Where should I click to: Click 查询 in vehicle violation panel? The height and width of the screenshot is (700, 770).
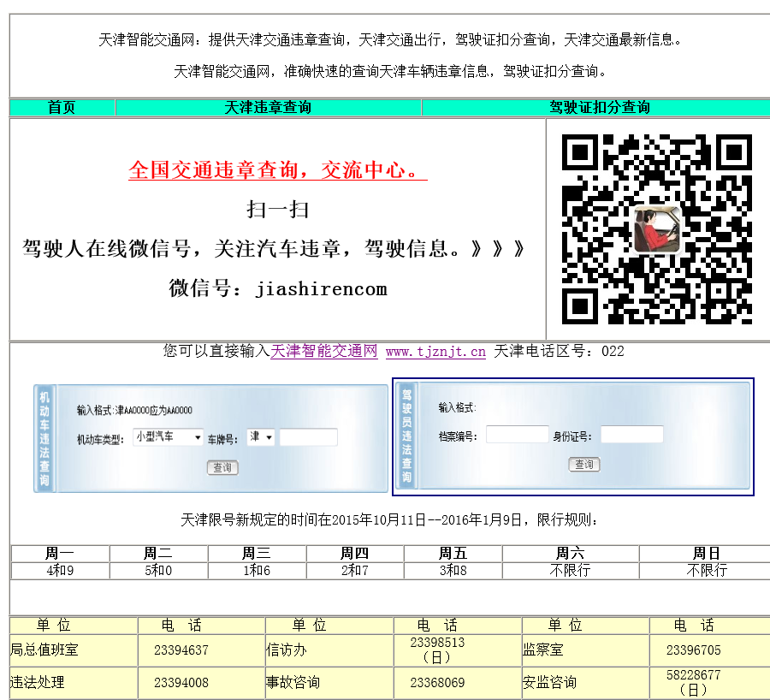222,467
